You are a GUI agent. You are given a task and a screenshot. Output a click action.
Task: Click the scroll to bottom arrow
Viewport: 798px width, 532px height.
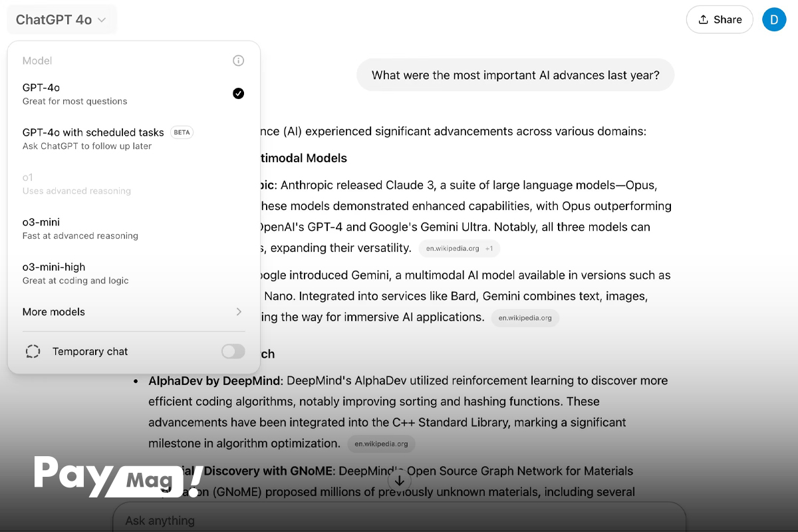[x=399, y=480]
